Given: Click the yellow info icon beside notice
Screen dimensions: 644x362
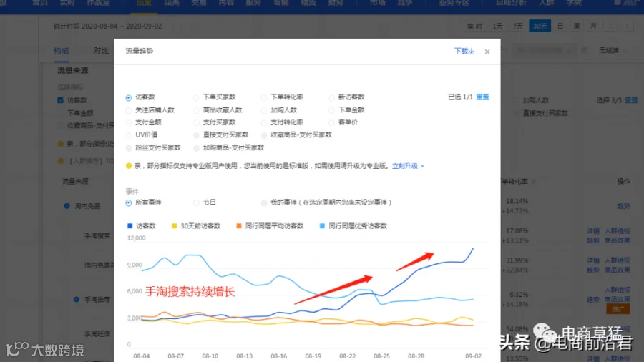Looking at the screenshot, I should coord(129,166).
